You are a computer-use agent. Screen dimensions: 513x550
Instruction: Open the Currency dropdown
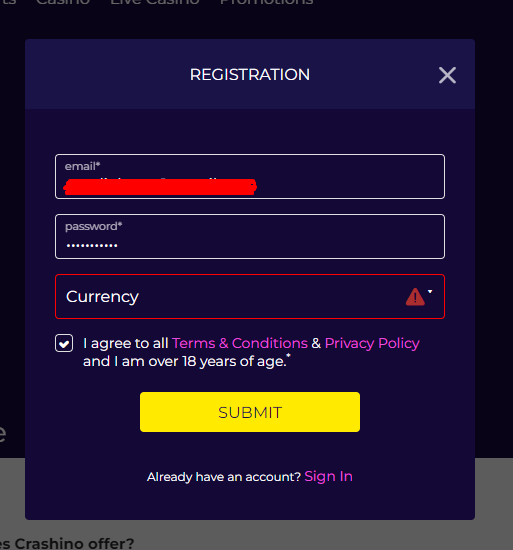tap(250, 296)
